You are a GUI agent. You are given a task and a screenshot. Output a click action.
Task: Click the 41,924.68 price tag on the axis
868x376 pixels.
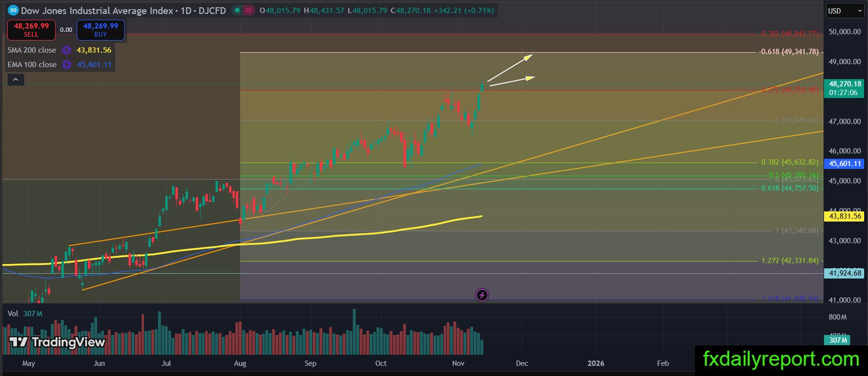[x=845, y=273]
